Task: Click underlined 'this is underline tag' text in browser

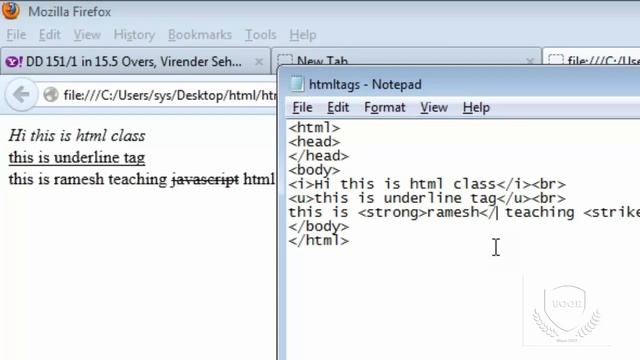Action: pos(77,157)
